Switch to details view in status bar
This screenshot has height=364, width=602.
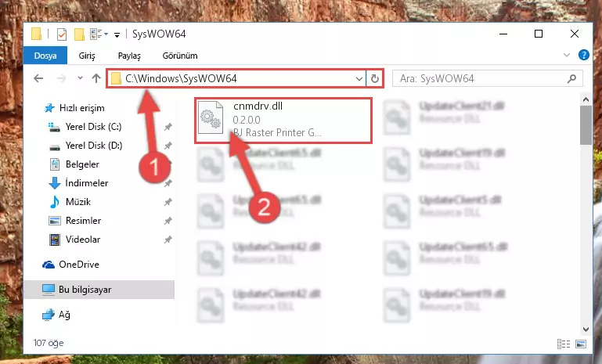point(563,344)
